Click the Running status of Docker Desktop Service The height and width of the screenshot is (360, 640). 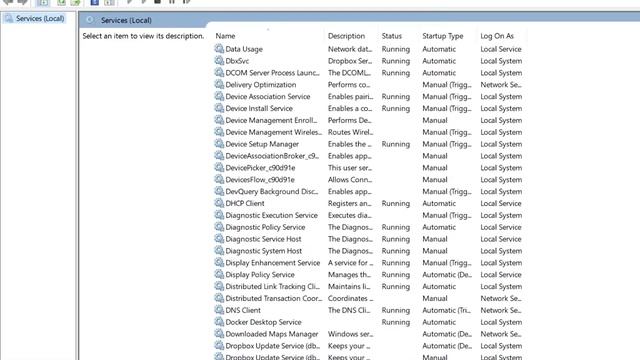tap(396, 322)
